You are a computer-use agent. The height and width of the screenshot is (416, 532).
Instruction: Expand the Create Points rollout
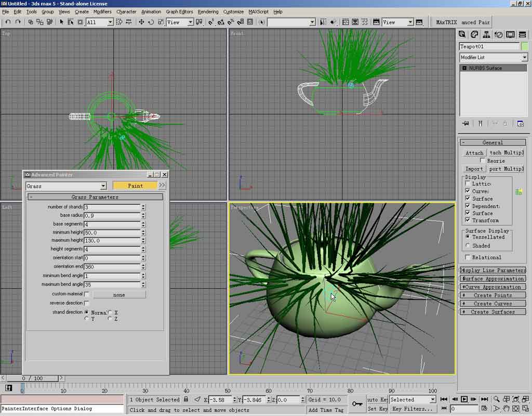coord(493,295)
